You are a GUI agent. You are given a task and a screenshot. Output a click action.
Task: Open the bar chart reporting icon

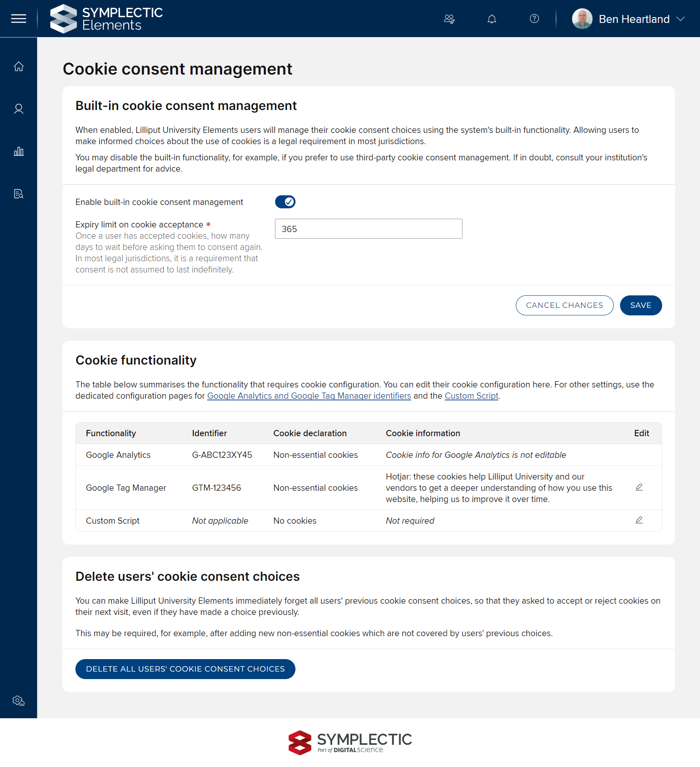click(x=18, y=152)
